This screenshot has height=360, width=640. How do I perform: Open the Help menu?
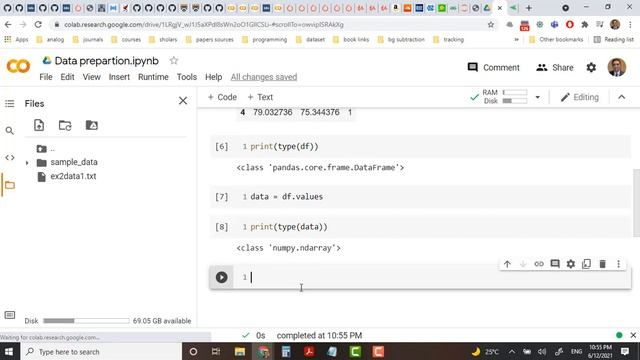click(213, 77)
